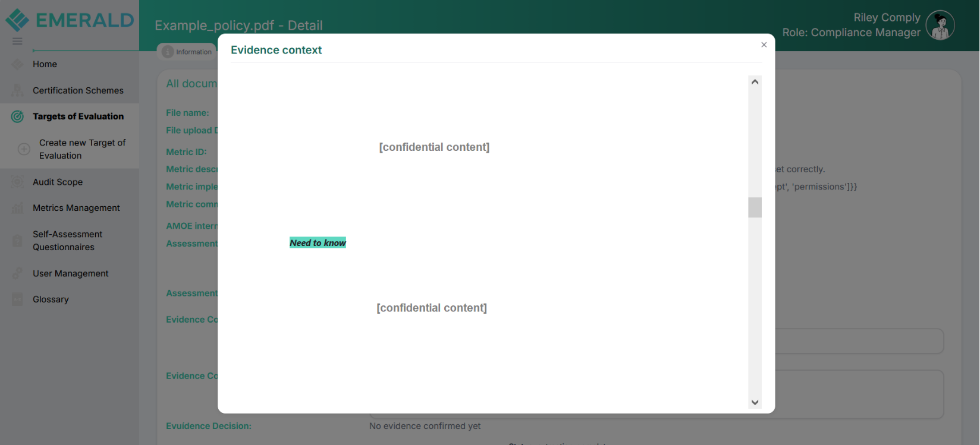Click 'Role: Compliance Manager' text
The height and width of the screenshot is (445, 980).
click(852, 33)
